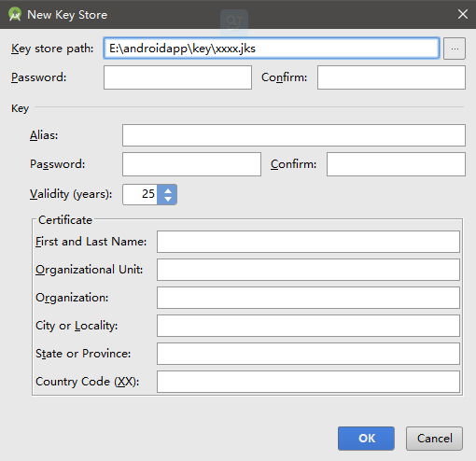Decrease Validity years with down arrow

168,199
